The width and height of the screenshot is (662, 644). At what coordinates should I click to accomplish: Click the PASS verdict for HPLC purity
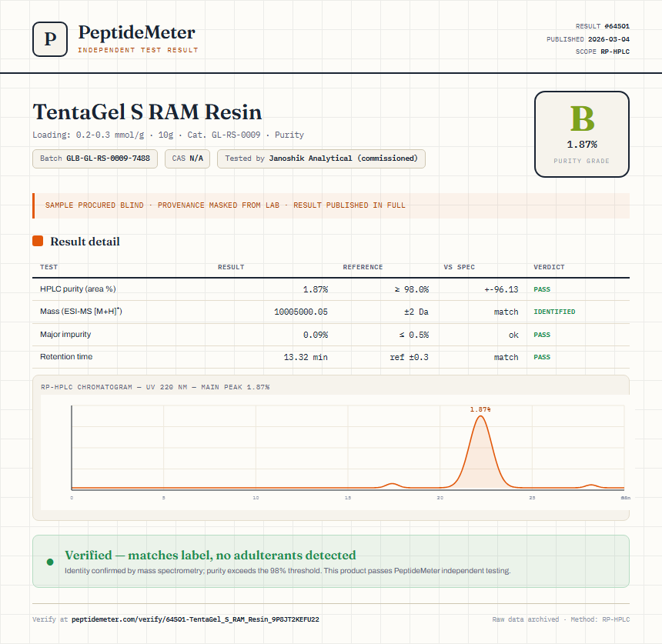[x=542, y=289]
